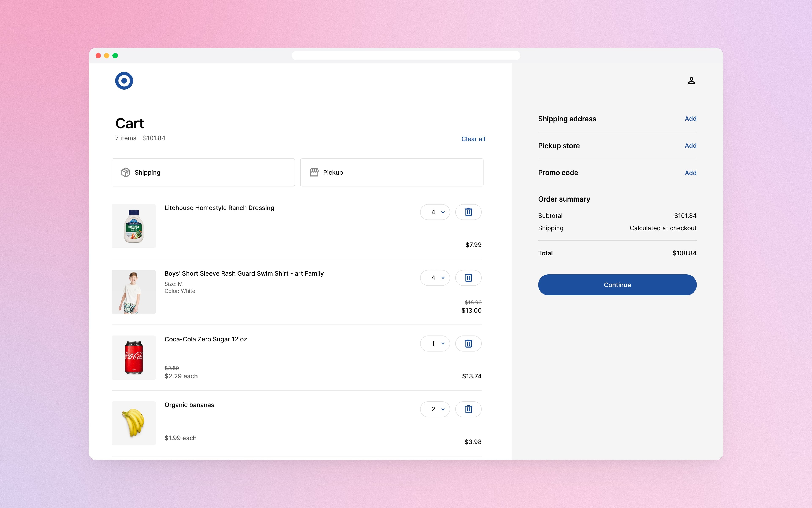Click the $13.00 sale price of swim shirt

(471, 311)
